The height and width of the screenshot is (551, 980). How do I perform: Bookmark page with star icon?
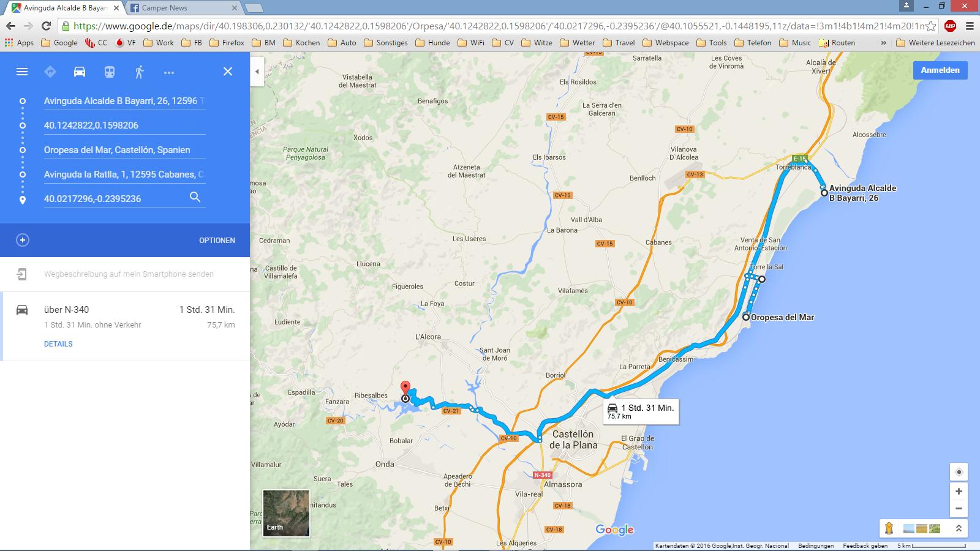930,26
